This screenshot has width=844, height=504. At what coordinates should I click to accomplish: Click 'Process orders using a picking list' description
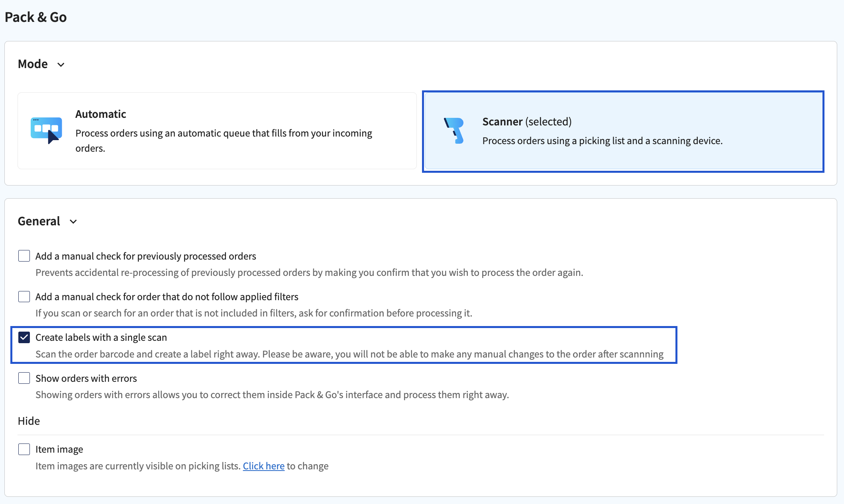603,141
